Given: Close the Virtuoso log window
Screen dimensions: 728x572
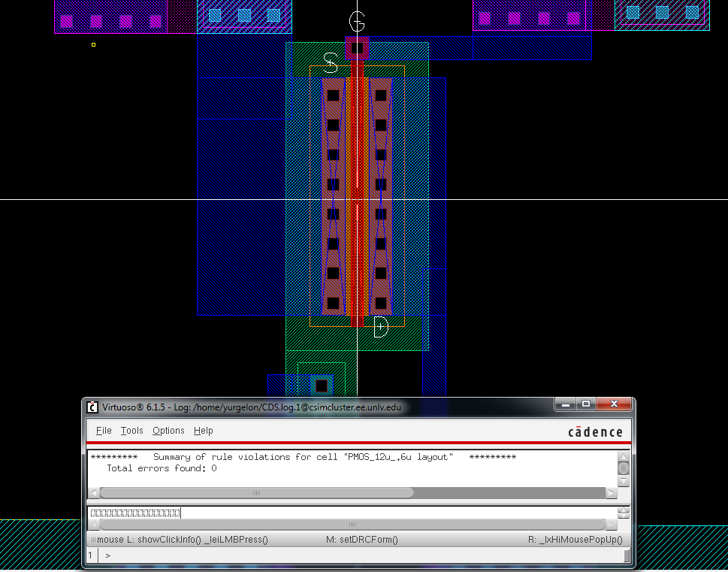Looking at the screenshot, I should tap(614, 404).
